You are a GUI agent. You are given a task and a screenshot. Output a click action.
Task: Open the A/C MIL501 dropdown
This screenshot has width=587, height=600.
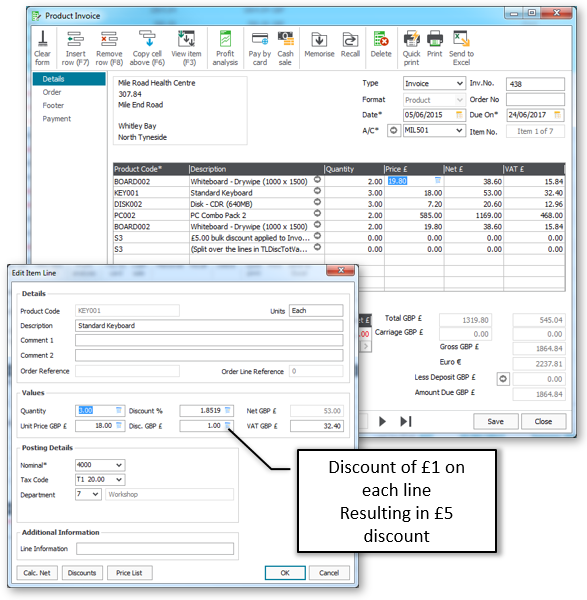459,130
